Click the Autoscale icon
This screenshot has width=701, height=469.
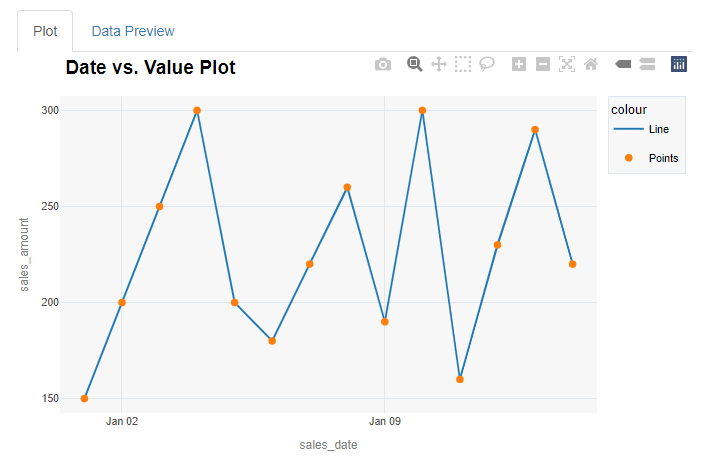pos(567,64)
